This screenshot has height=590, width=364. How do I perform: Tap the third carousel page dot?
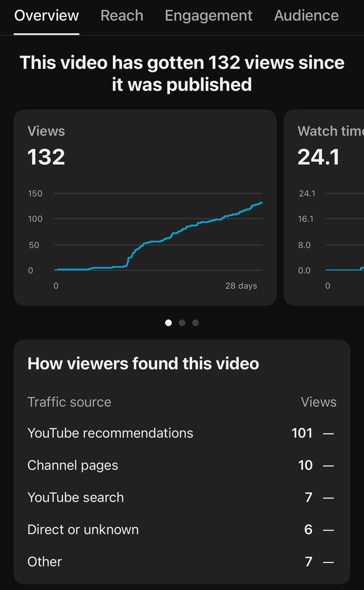tap(196, 323)
